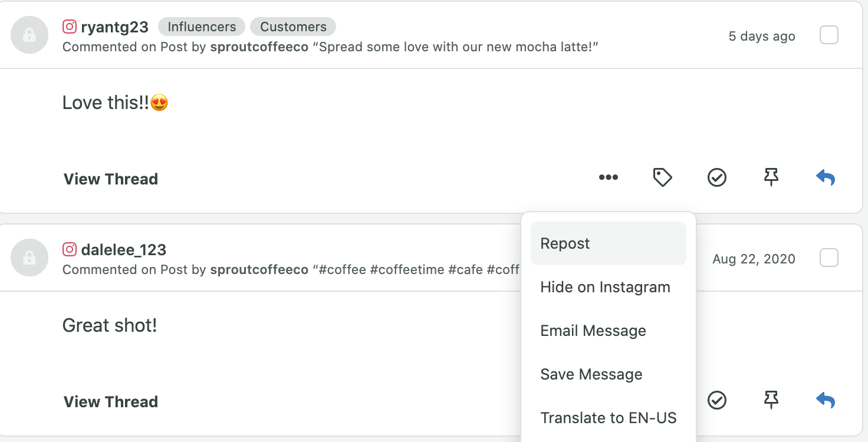Mark ryantg23's comment as complete
Screen dimensions: 868x442
point(716,177)
